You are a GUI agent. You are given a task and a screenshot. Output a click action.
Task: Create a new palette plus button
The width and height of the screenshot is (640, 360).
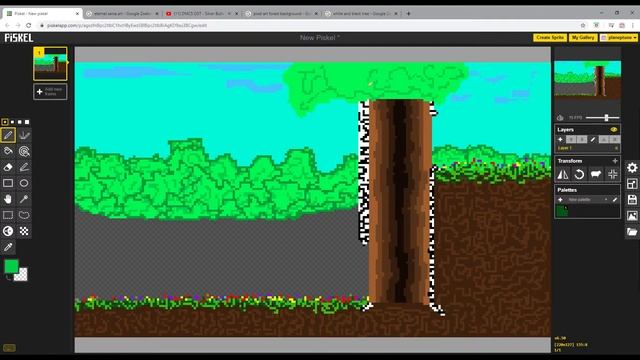pyautogui.click(x=560, y=200)
